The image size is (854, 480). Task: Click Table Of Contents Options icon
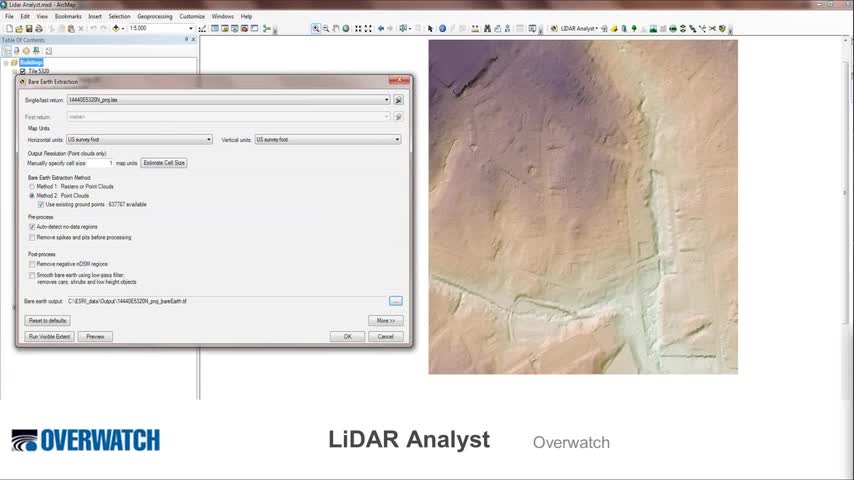[x=48, y=51]
